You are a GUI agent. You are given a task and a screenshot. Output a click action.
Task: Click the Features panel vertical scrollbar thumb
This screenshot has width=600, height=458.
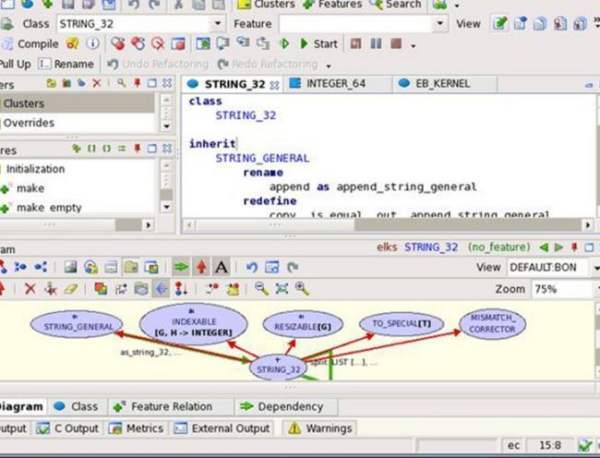pos(166,194)
